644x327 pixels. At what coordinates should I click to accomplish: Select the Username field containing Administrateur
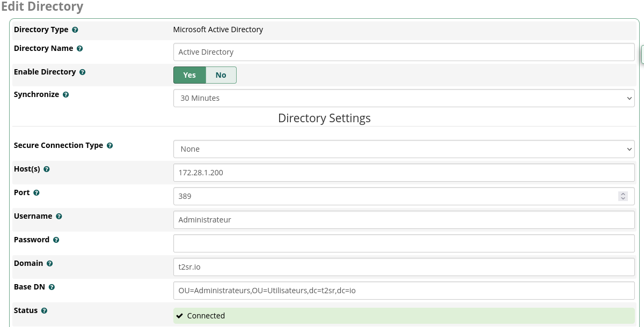[404, 220]
